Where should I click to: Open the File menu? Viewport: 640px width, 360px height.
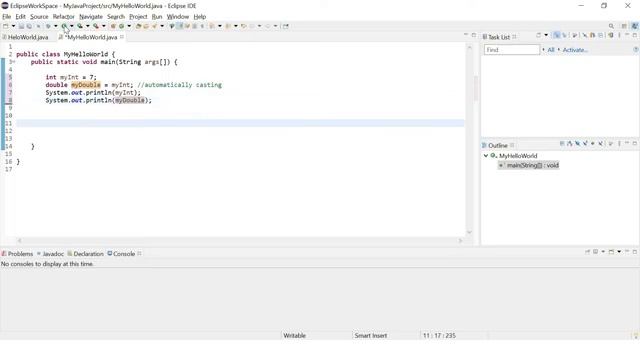[7, 17]
